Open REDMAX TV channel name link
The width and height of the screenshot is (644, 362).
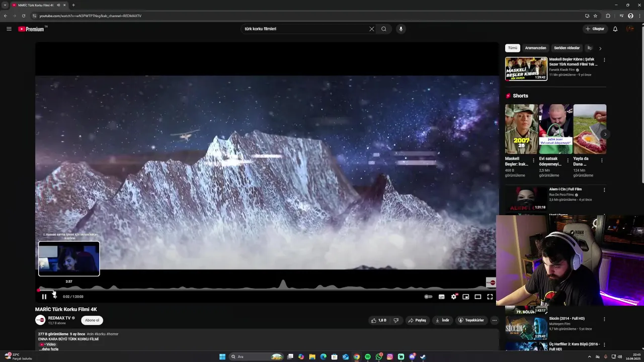pos(59,318)
